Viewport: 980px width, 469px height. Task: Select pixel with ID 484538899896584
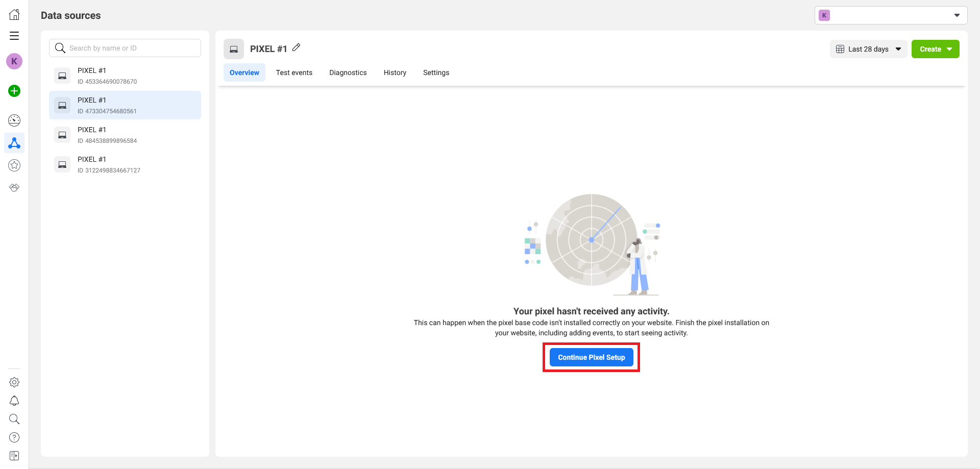[125, 135]
